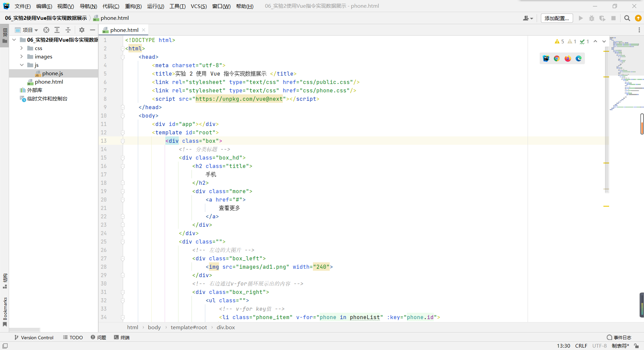This screenshot has height=350, width=644.
Task: Open project panel settings gear
Action: [x=82, y=30]
